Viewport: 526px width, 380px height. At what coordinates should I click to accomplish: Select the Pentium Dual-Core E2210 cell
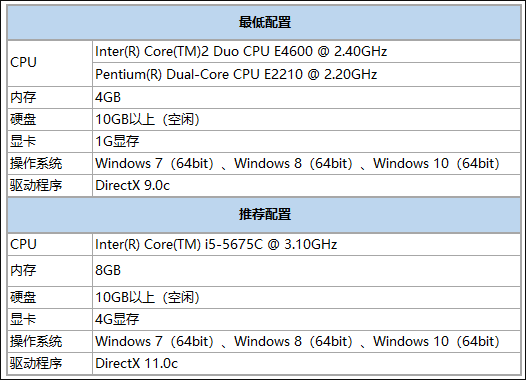(x=306, y=74)
